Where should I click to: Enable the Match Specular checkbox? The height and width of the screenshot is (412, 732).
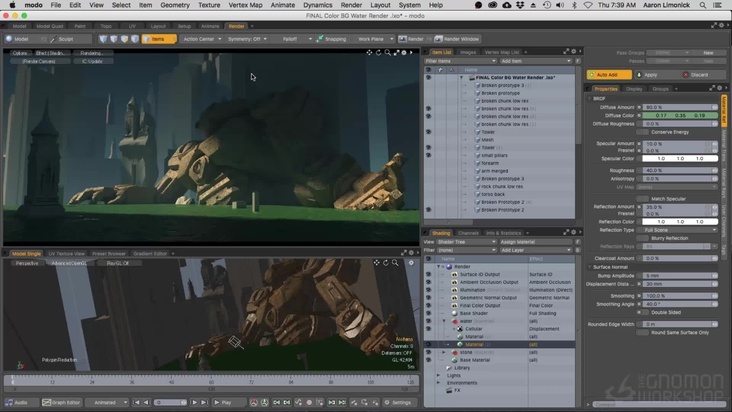pyautogui.click(x=642, y=199)
